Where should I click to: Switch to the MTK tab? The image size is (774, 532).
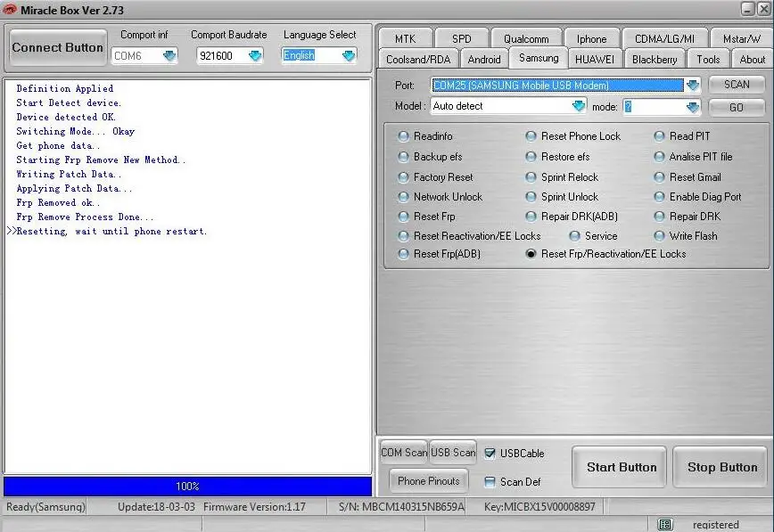[405, 38]
